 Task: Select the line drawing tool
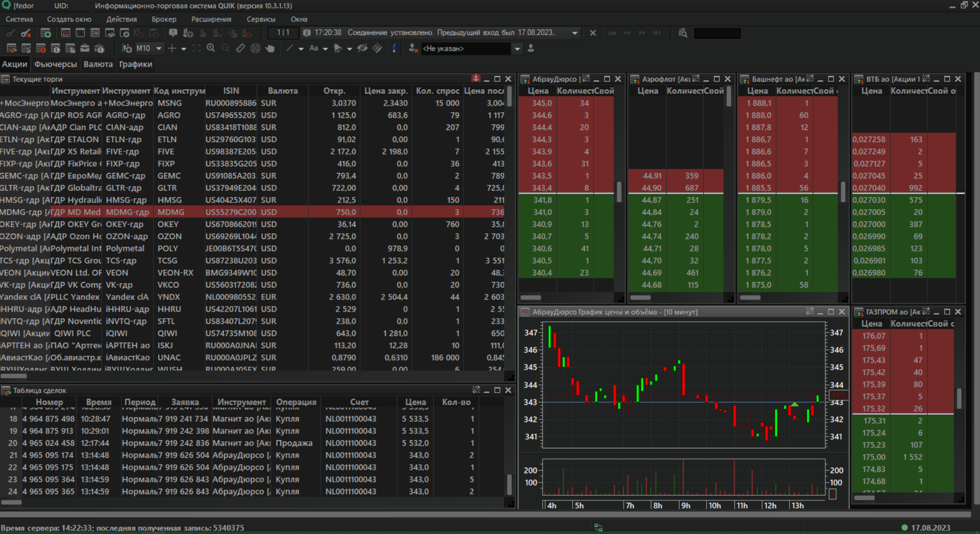pyautogui.click(x=289, y=48)
